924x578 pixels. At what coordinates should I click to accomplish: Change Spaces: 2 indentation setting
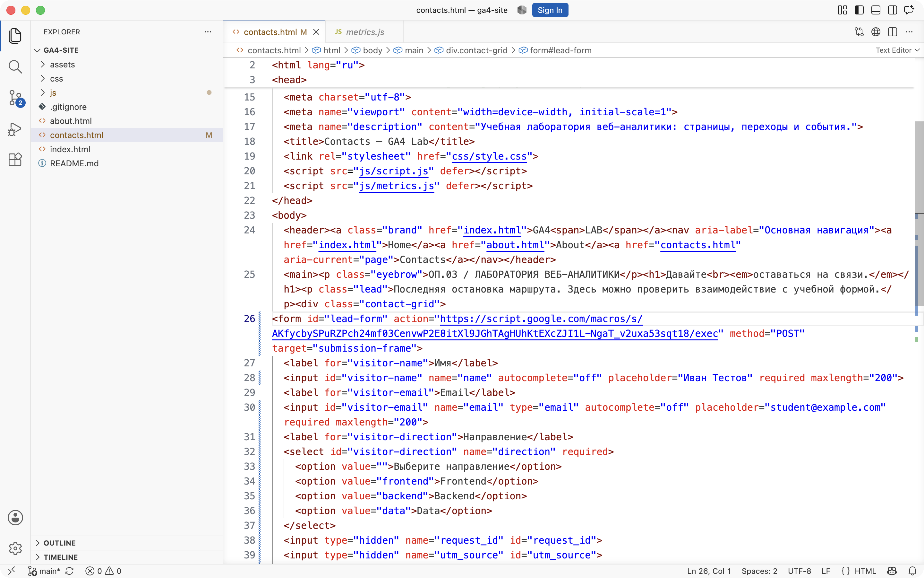759,571
